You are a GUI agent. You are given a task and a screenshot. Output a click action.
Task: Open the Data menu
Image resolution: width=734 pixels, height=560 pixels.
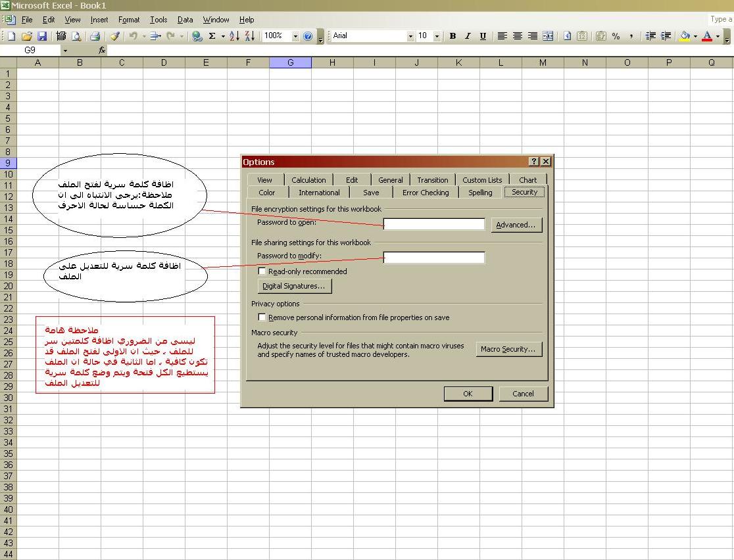tap(185, 20)
